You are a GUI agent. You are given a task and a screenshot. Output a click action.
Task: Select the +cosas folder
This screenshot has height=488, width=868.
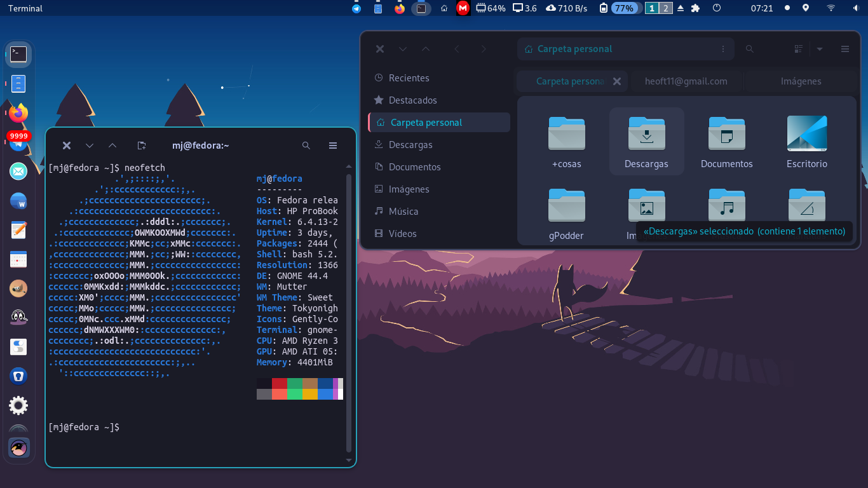click(x=566, y=142)
